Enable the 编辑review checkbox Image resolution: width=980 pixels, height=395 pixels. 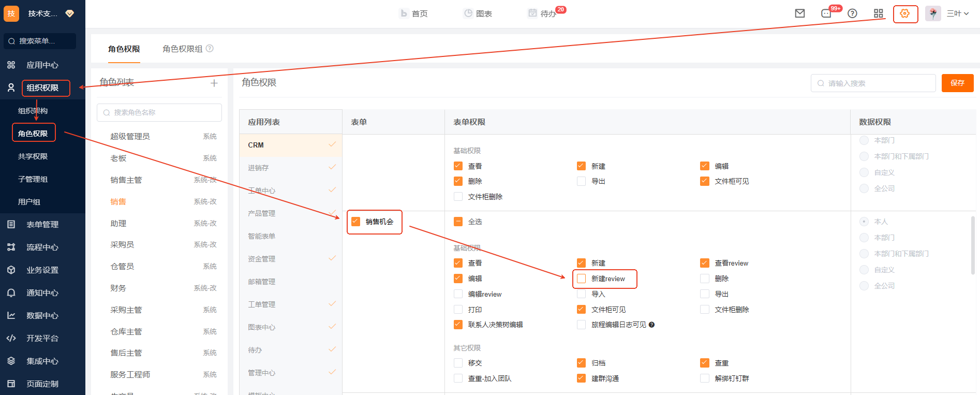pyautogui.click(x=458, y=294)
